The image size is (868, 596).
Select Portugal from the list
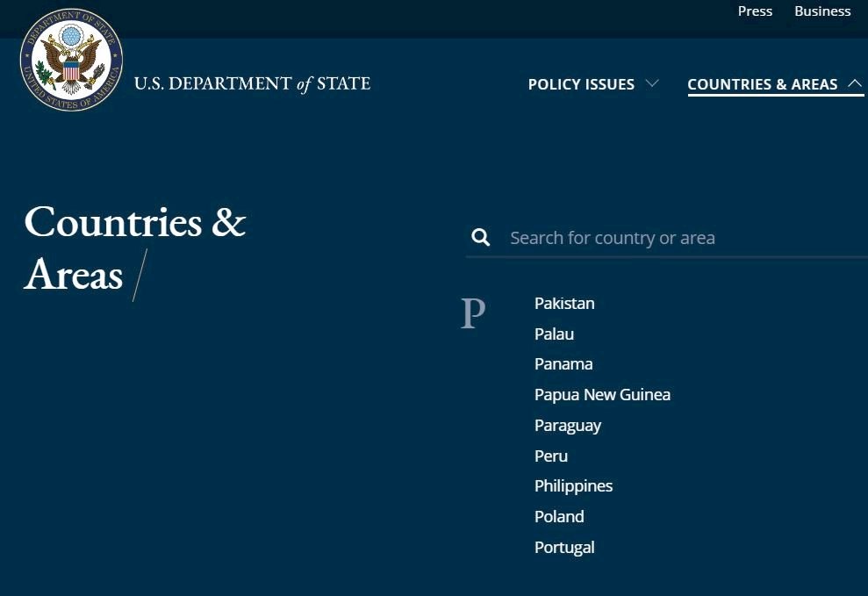pos(564,548)
